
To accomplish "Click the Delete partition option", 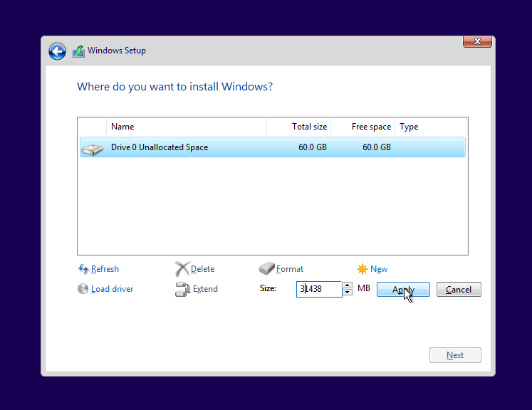I will [x=202, y=269].
